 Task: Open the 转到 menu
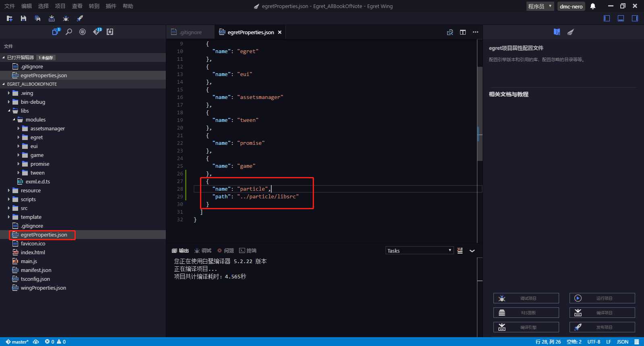coord(94,6)
